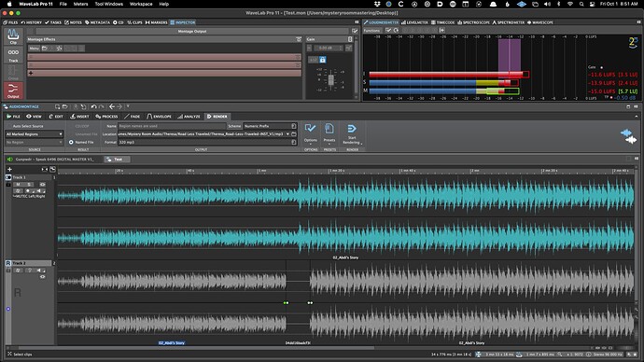
Task: Open the 320 mp3 Format selector
Action: point(207,142)
